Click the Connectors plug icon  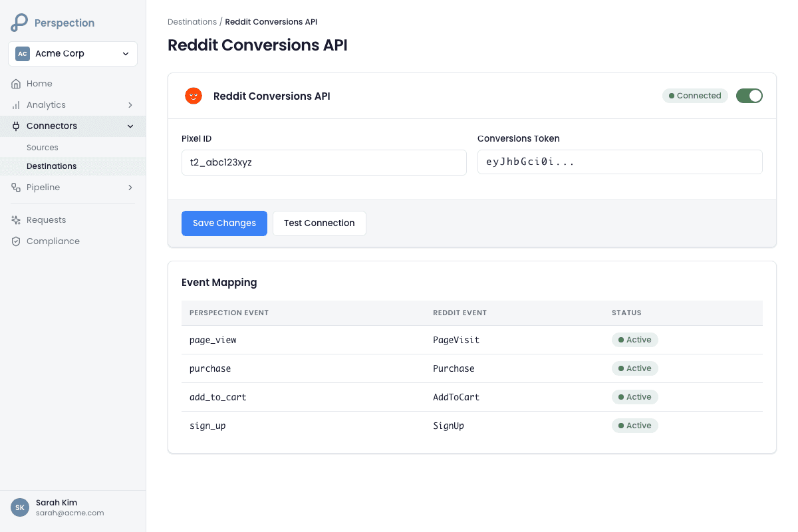(16, 126)
